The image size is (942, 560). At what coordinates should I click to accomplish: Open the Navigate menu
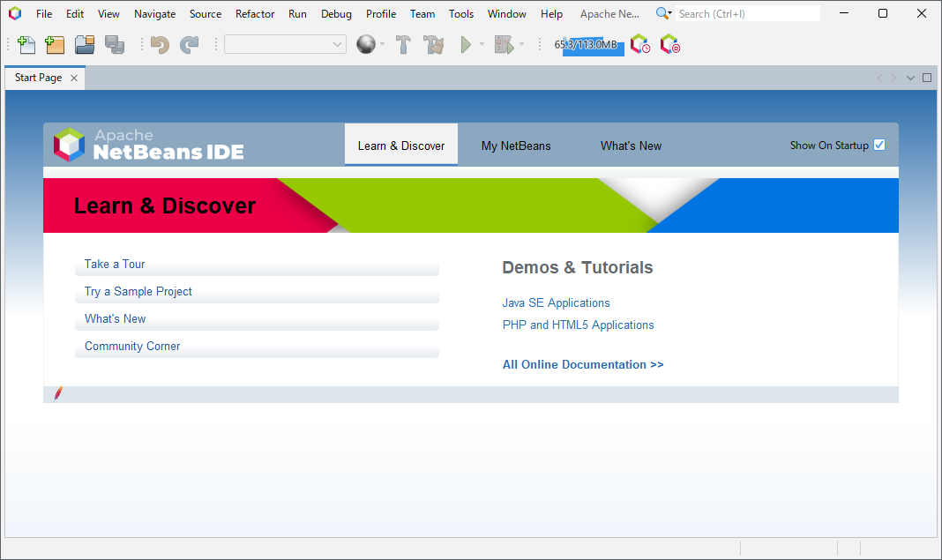154,14
